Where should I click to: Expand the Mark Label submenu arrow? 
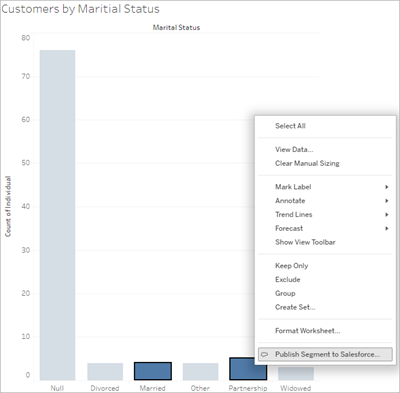[x=387, y=187]
